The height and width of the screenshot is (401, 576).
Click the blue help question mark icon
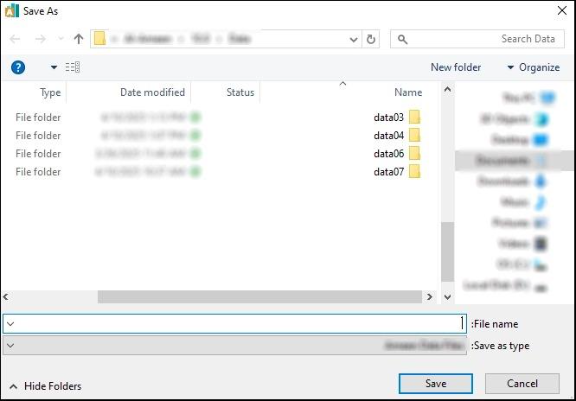click(18, 68)
